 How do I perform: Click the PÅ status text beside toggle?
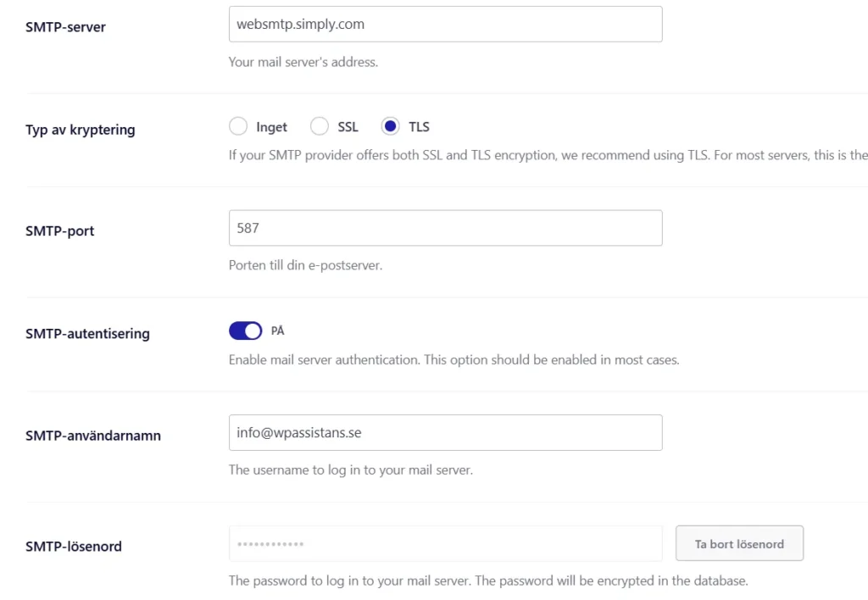click(x=277, y=331)
